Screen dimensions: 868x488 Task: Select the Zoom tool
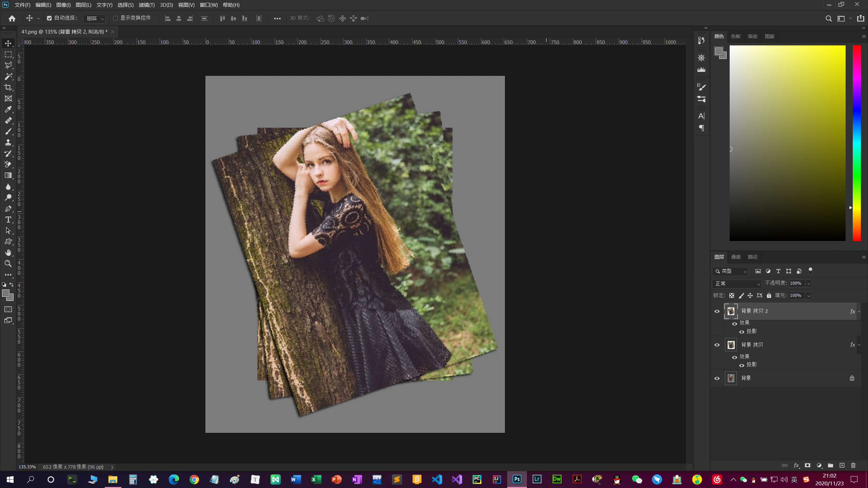(x=8, y=264)
